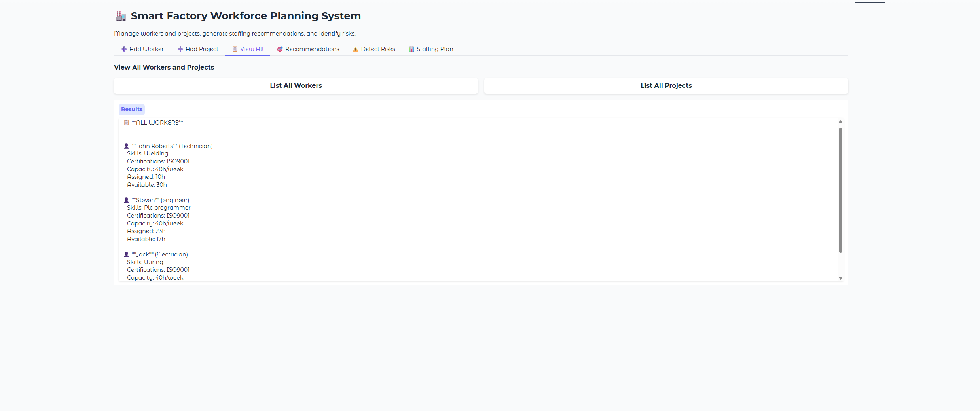This screenshot has width=980, height=411.
Task: Click the 'Assigned: 23h' line
Action: click(146, 231)
